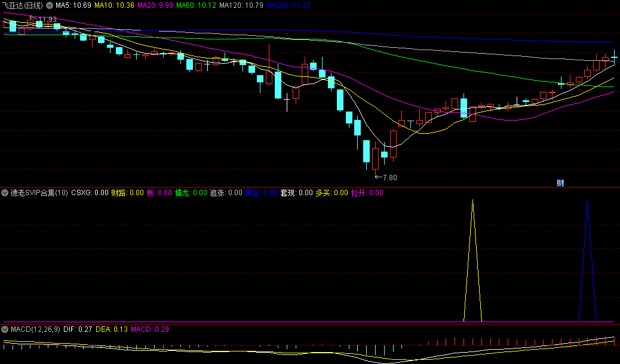Image resolution: width=620 pixels, height=364 pixels.
Task: Click the 财路: 0.00 value
Action: tap(127, 193)
